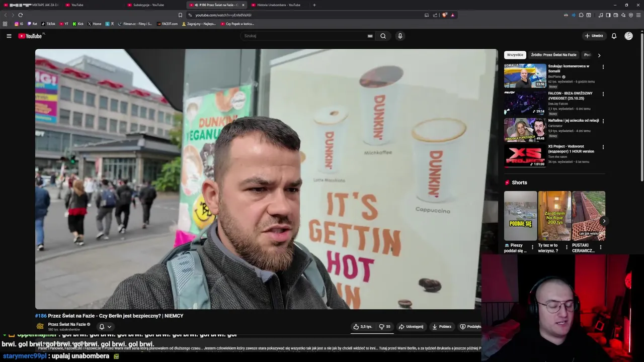Open the on-screen keyboard icon in search
The width and height of the screenshot is (644, 362).
[370, 36]
